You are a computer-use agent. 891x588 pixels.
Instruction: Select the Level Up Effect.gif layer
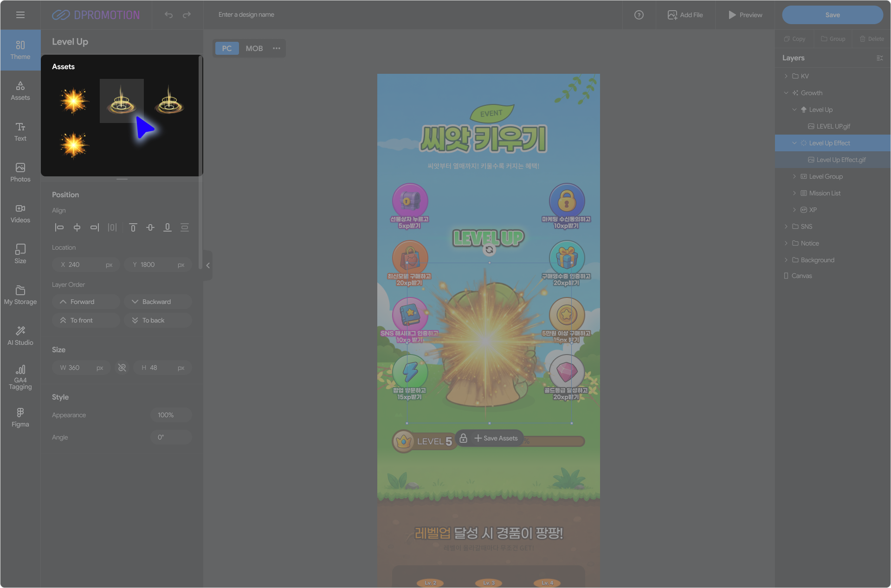point(833,160)
